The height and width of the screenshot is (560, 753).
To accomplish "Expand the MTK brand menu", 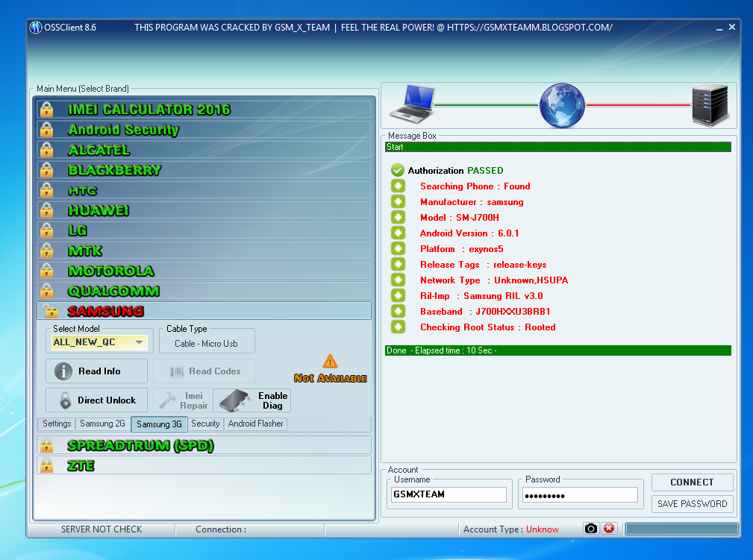I will (204, 251).
